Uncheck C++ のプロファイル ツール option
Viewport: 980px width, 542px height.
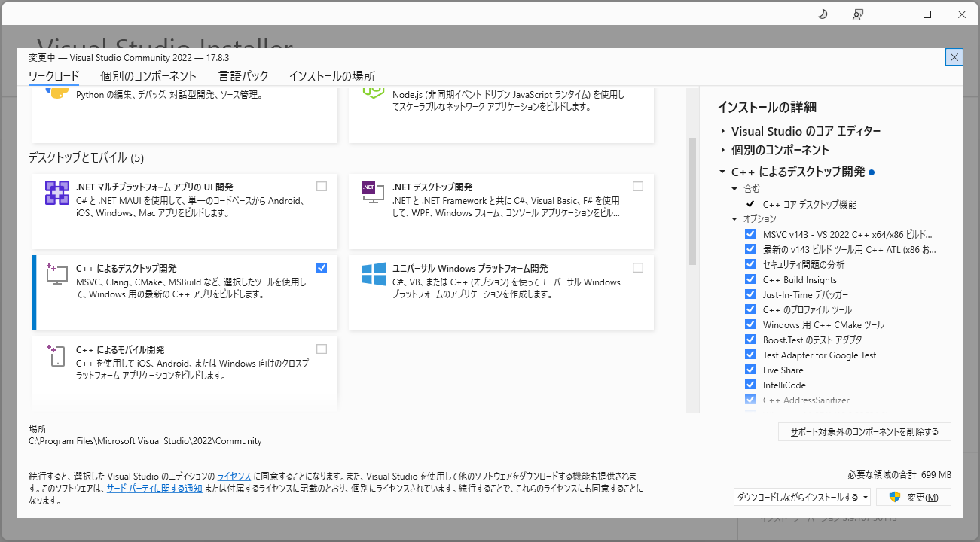tap(750, 309)
